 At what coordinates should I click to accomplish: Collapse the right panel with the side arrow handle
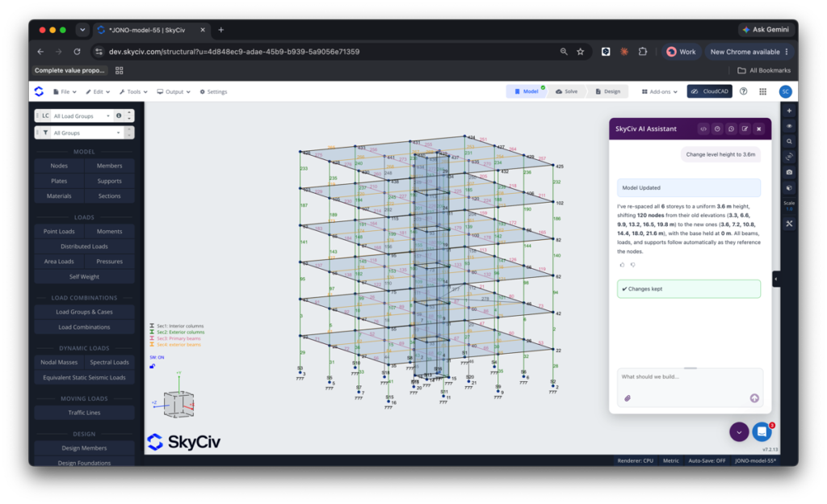click(x=776, y=279)
